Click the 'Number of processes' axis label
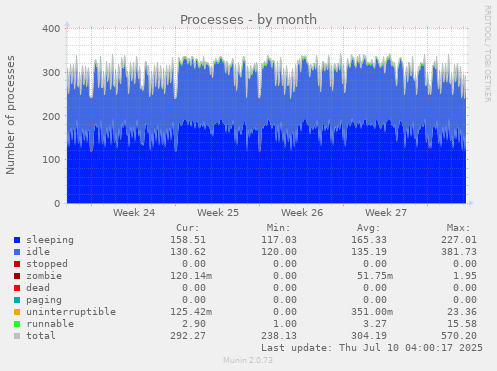The width and height of the screenshot is (497, 371). (10, 115)
